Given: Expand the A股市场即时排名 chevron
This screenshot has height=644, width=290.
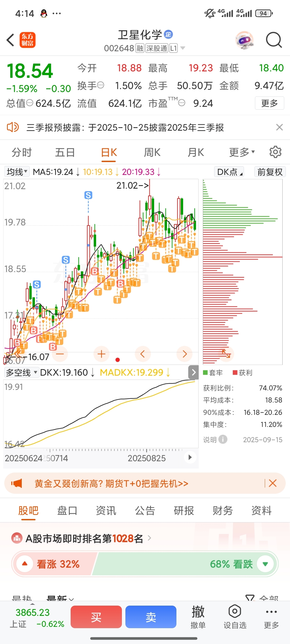Looking at the screenshot, I should (x=150, y=538).
